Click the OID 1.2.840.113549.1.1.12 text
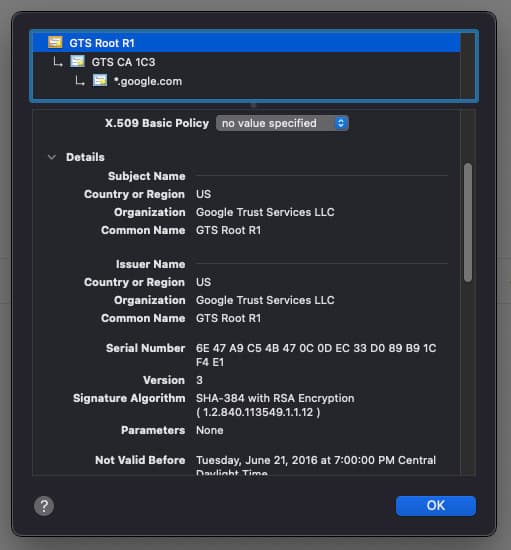This screenshot has height=550, width=511. [x=258, y=412]
